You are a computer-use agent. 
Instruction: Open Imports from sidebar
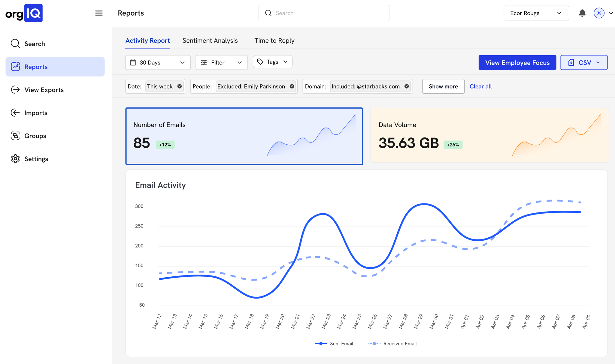point(36,113)
